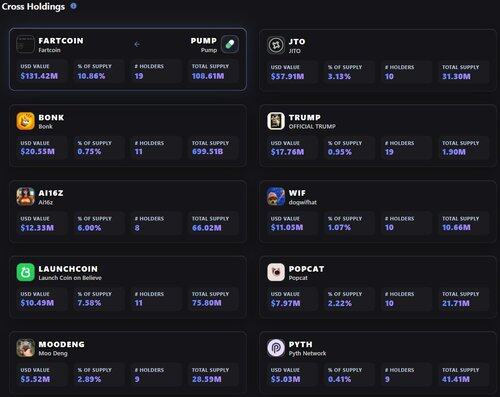Click the TRUMP token icon
Screen dimensions: 500x397
[x=276, y=121]
